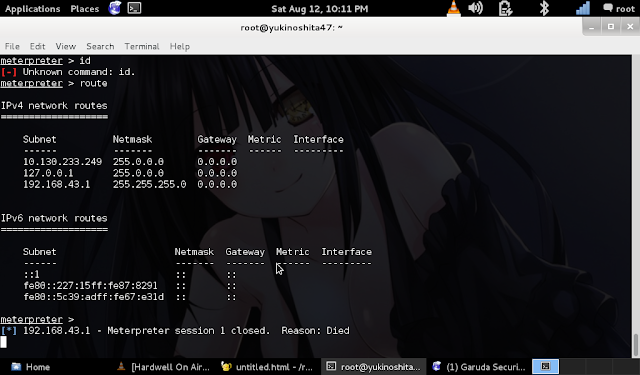Click the ::1 IPv6 subnet entry
640x375 pixels.
(x=31, y=274)
